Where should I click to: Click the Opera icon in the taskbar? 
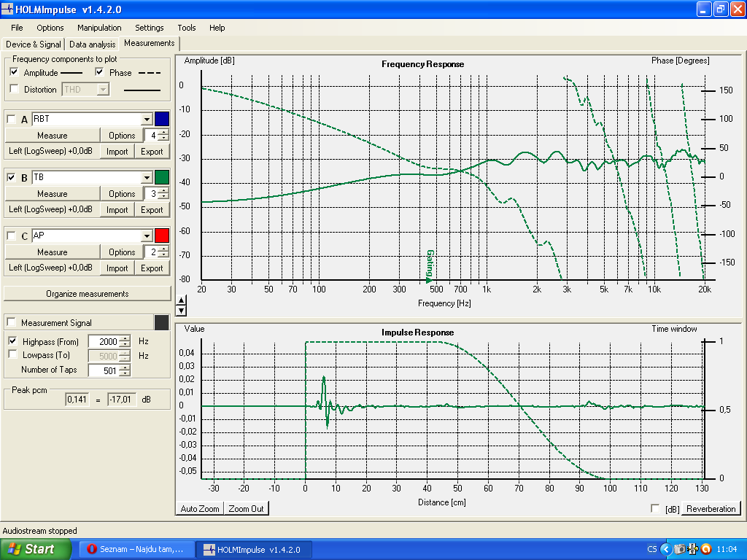tap(92, 549)
